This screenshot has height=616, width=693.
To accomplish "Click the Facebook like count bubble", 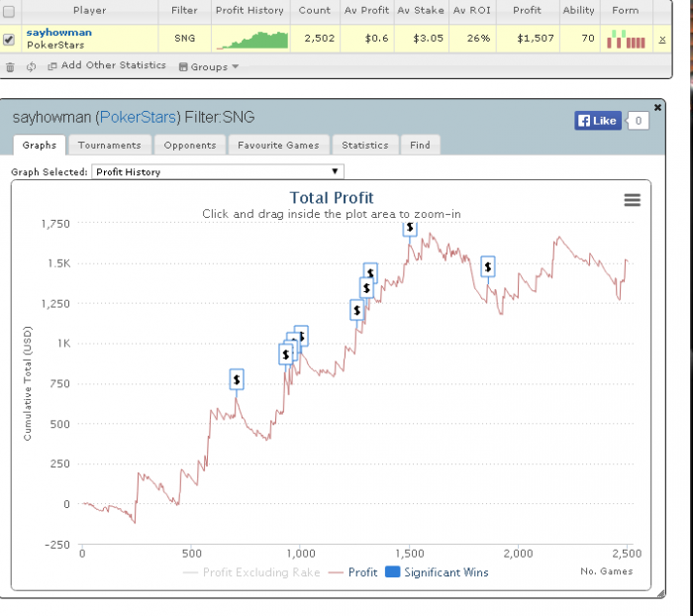I will [638, 121].
